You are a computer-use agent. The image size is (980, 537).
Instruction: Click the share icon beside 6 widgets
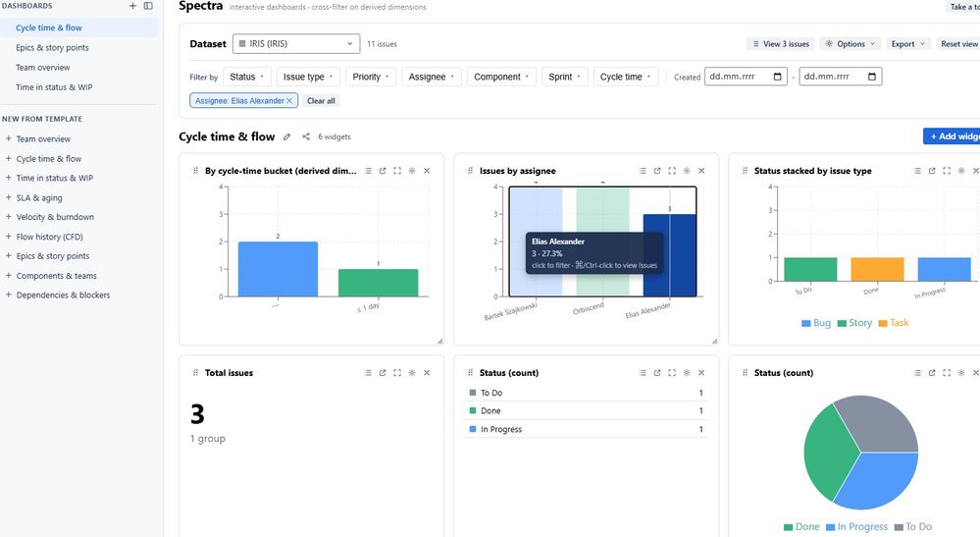tap(306, 136)
